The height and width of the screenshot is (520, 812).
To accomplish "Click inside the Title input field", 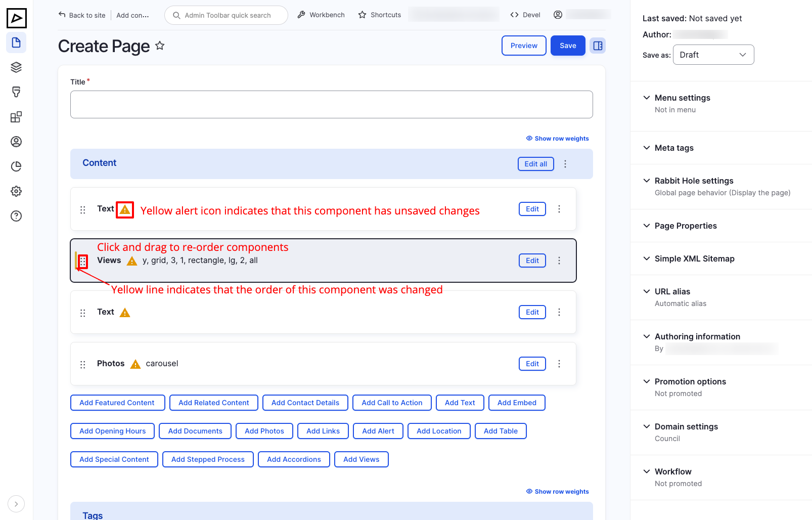I will [x=331, y=104].
